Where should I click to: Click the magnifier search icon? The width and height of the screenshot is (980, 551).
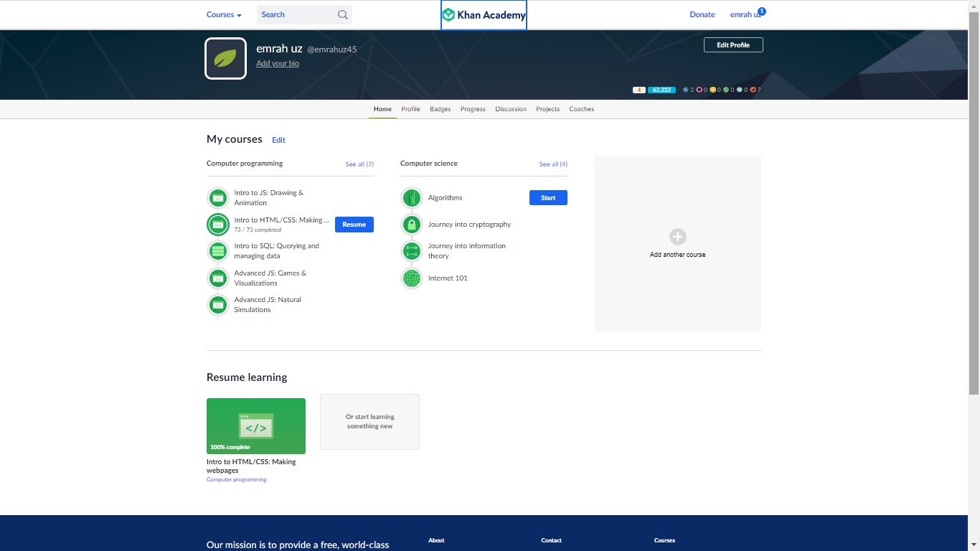pos(343,14)
